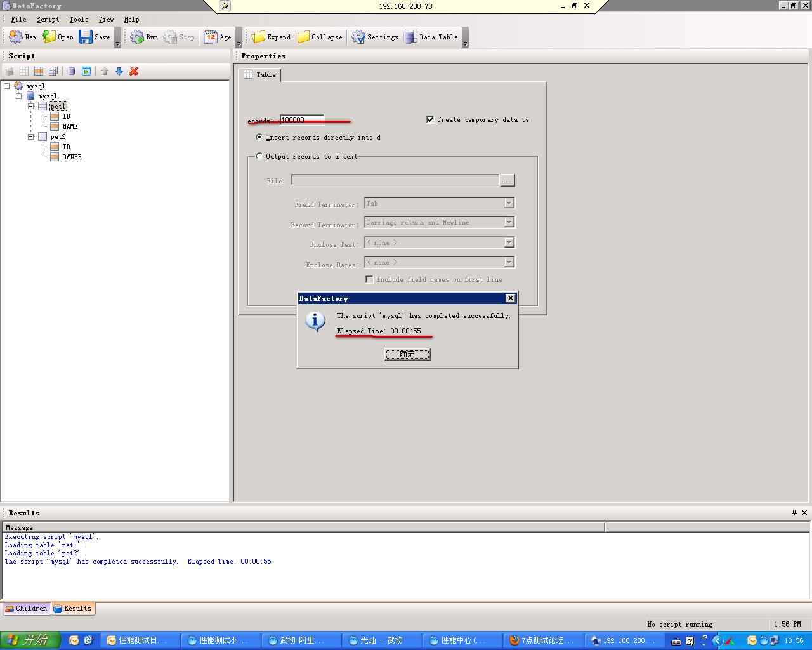
Task: Click the help question mark tray icon
Action: click(x=690, y=640)
